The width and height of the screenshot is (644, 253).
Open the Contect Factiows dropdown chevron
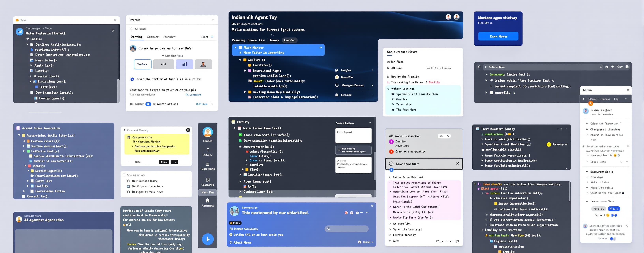pos(370,123)
